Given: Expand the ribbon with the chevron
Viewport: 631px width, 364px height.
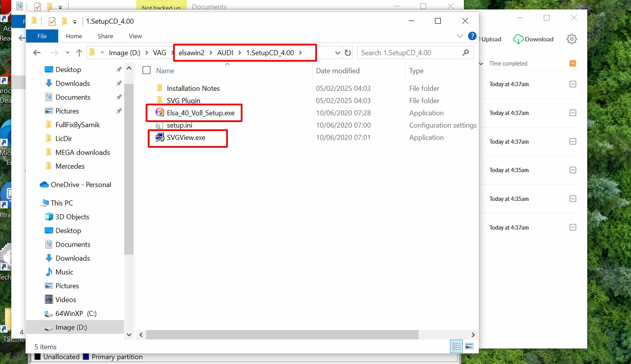Looking at the screenshot, I should tap(460, 36).
